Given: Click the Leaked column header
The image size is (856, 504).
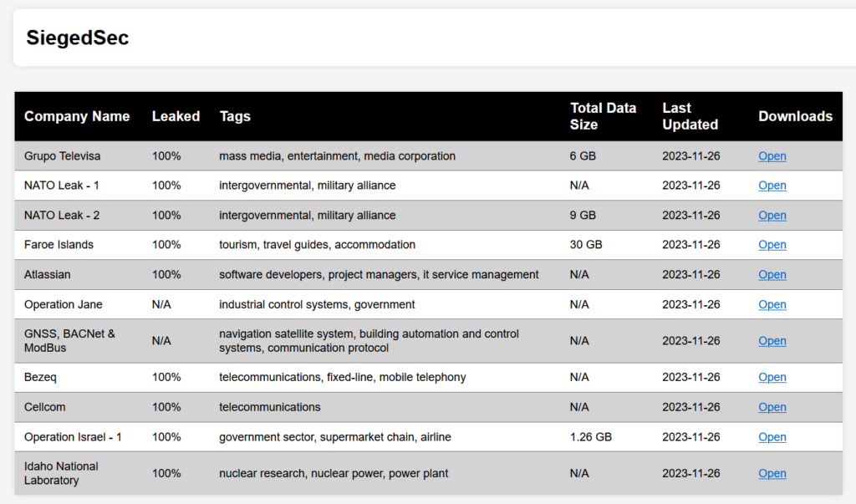Looking at the screenshot, I should click(x=176, y=116).
